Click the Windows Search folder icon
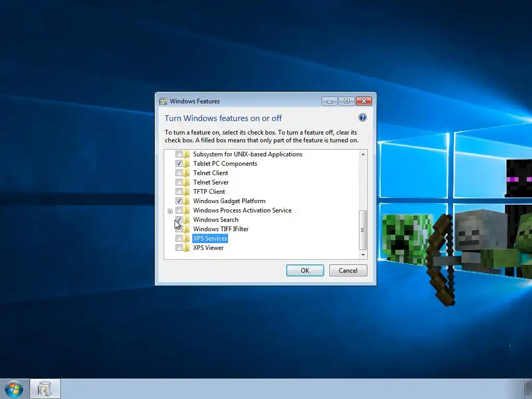 click(x=187, y=220)
